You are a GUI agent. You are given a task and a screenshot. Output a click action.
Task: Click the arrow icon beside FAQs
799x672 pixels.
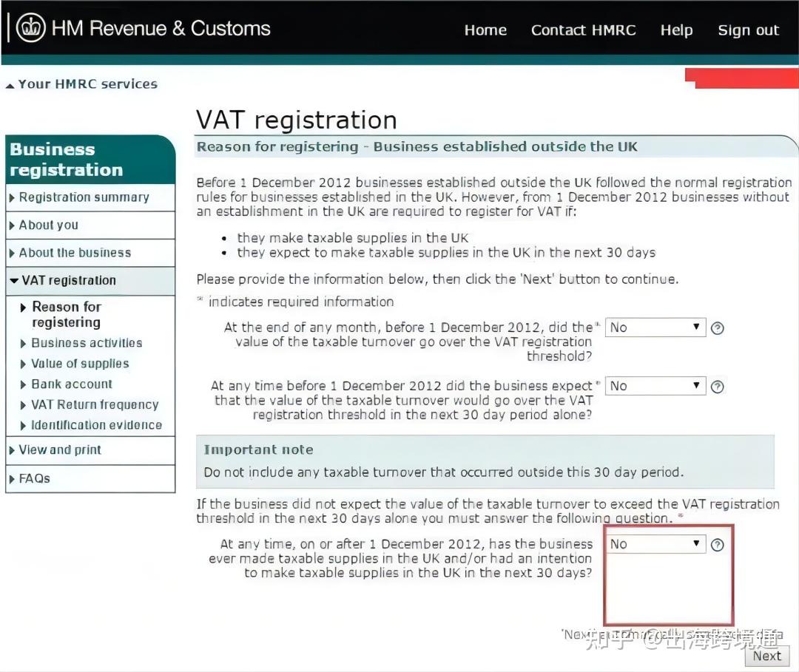point(13,478)
